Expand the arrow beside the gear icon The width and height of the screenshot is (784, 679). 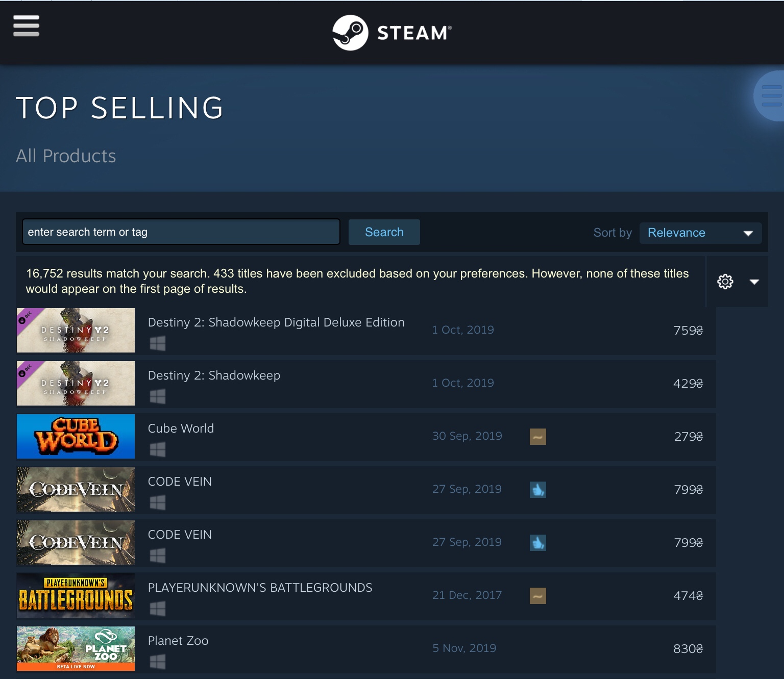pyautogui.click(x=754, y=282)
